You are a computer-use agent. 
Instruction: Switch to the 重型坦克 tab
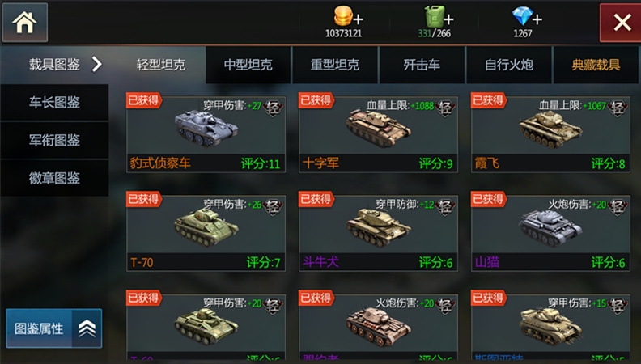[335, 65]
